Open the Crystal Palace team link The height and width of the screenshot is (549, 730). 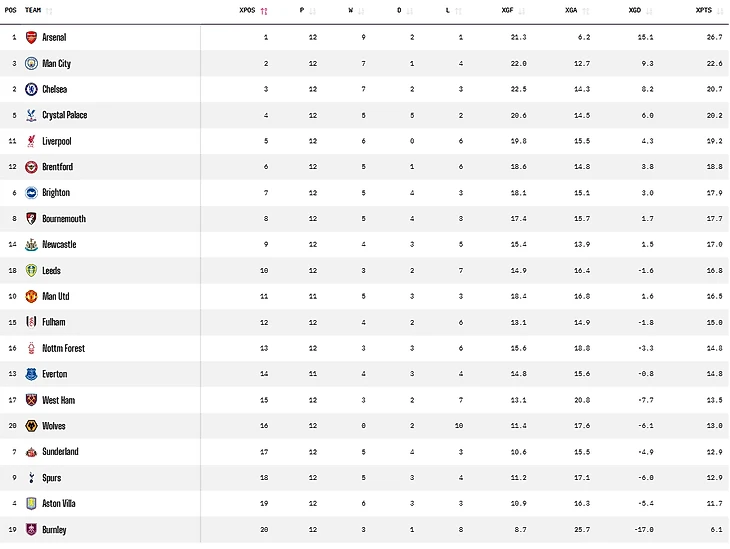[x=65, y=115]
